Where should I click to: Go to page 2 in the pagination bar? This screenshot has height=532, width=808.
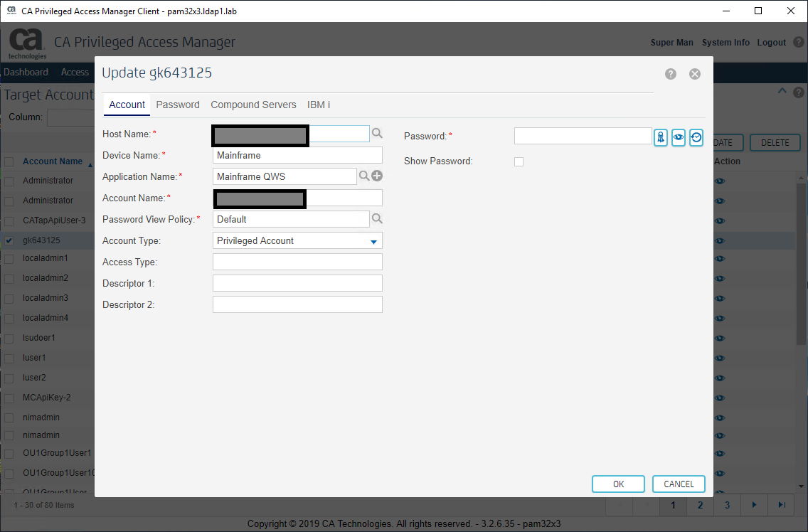point(700,505)
